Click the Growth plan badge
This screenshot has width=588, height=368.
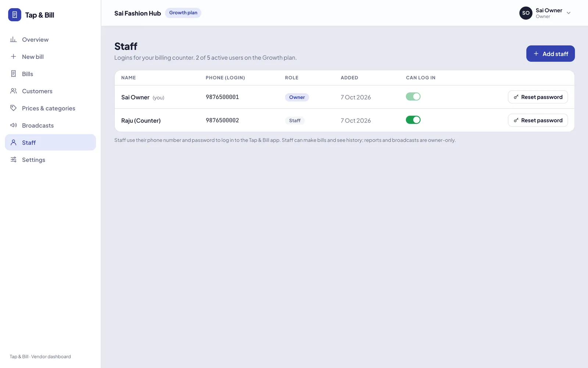[x=183, y=13]
